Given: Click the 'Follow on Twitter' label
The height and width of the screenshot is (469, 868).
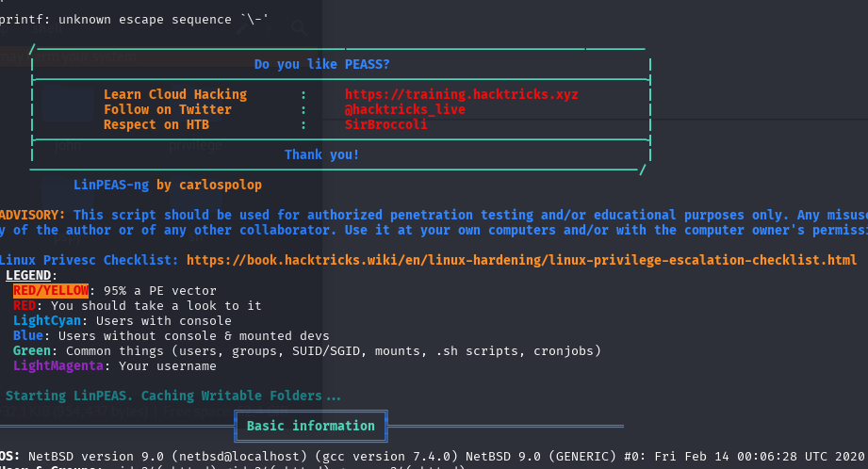Looking at the screenshot, I should point(168,109).
